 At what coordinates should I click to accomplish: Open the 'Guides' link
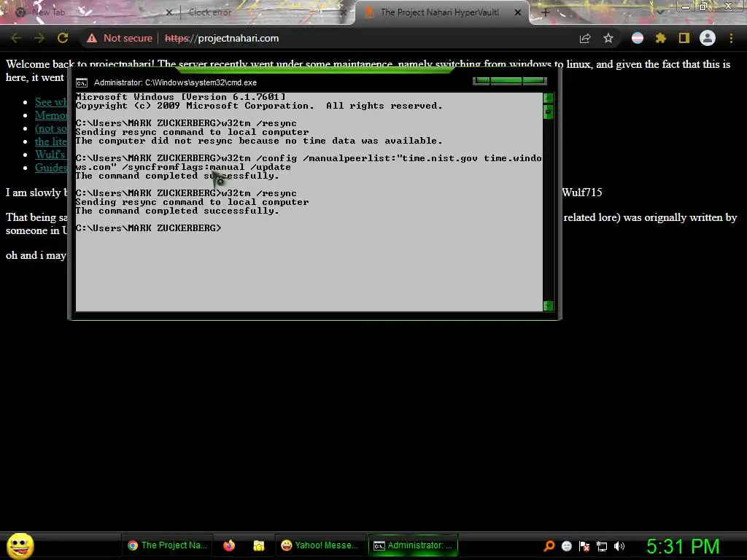pos(51,168)
